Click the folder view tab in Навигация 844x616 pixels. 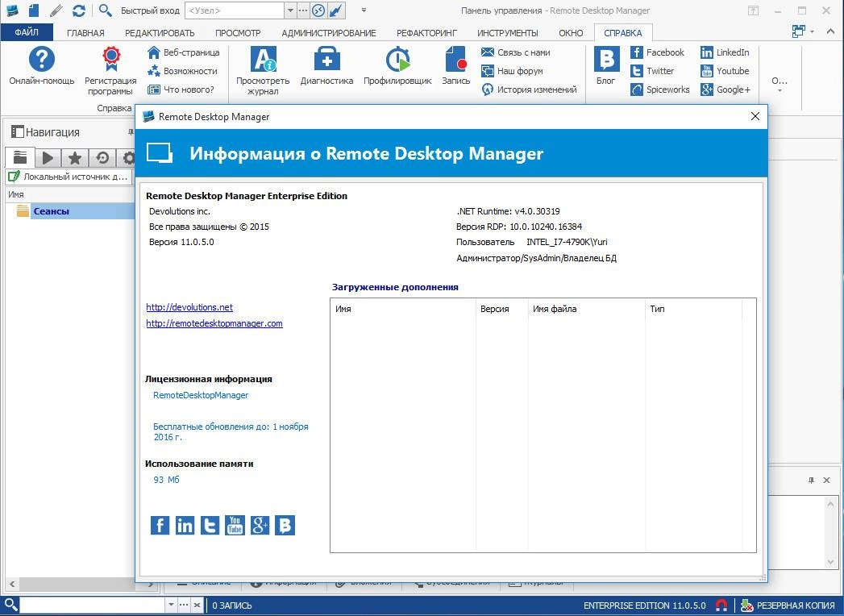pyautogui.click(x=20, y=157)
